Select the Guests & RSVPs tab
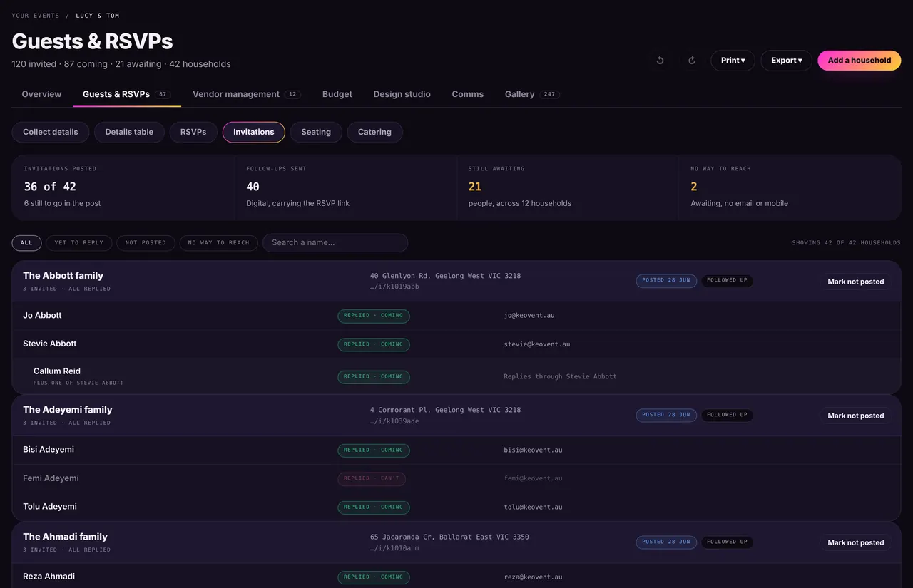The image size is (913, 588). click(x=127, y=94)
